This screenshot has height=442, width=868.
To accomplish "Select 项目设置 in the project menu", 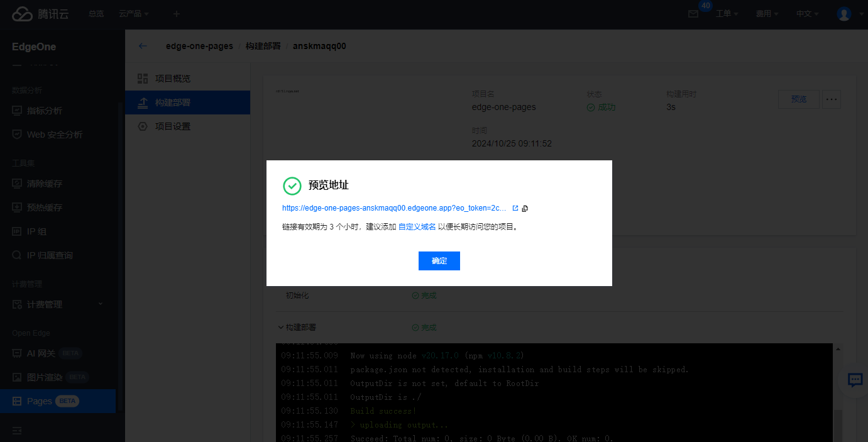I will (172, 126).
